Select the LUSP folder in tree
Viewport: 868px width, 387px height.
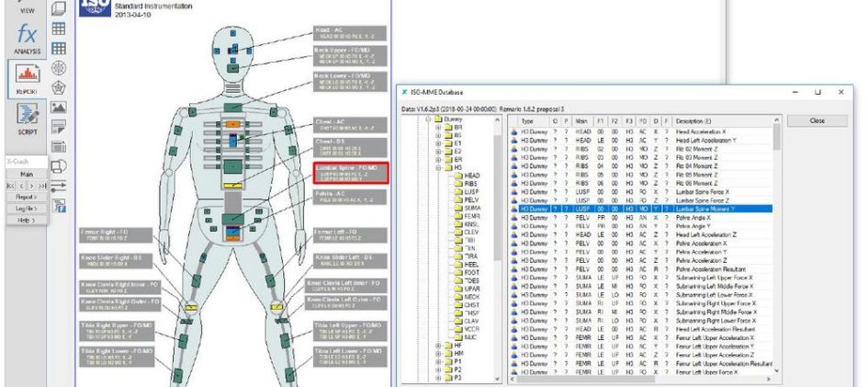[467, 191]
